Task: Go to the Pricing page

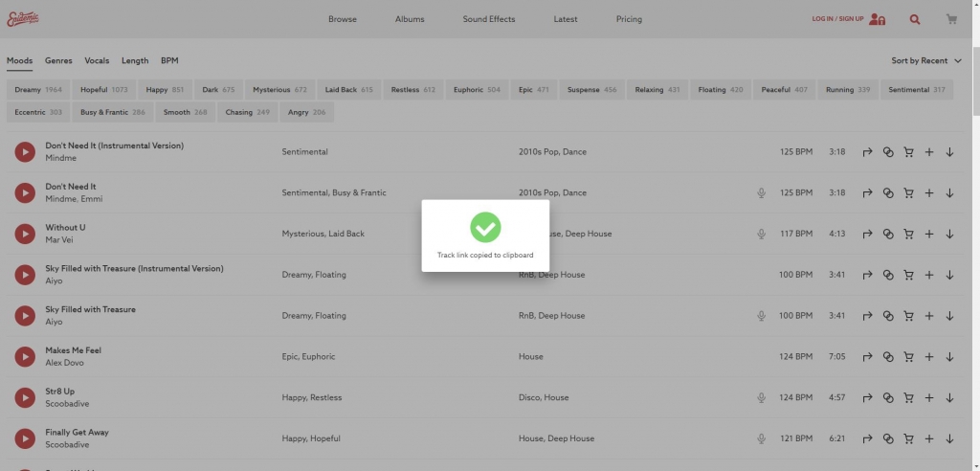Action: (629, 19)
